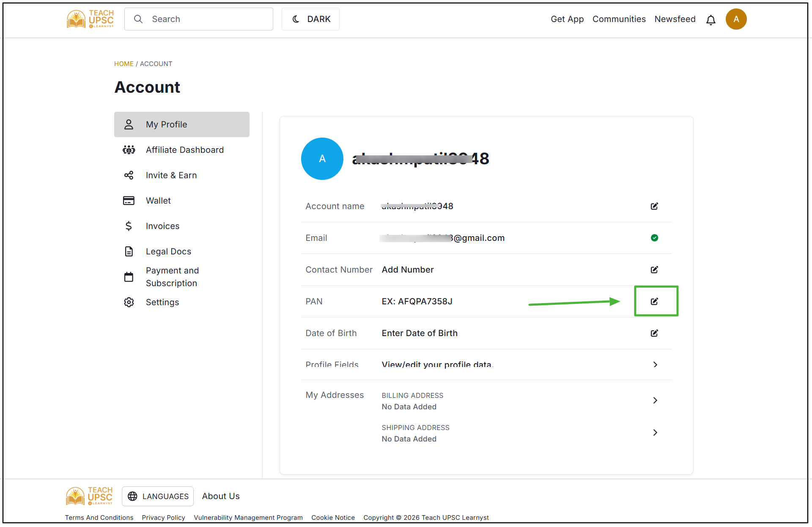
Task: Click the email verified checkmark icon
Action: pos(654,238)
